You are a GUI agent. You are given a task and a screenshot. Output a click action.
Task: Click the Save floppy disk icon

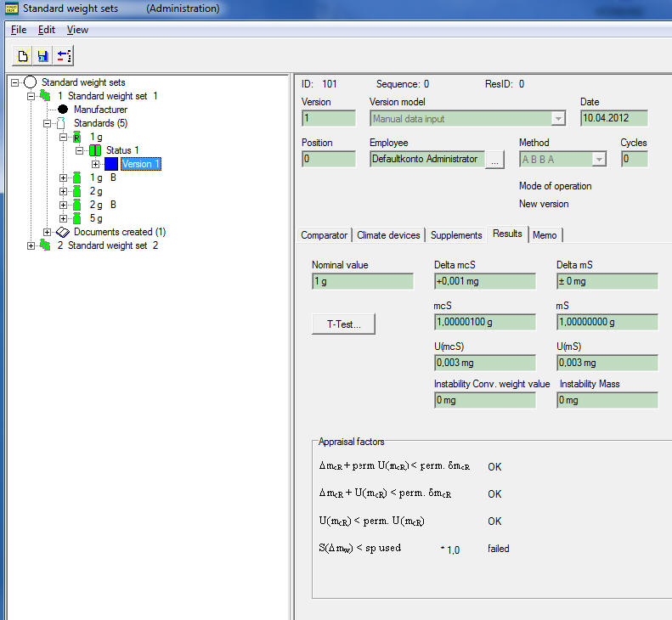(x=42, y=56)
